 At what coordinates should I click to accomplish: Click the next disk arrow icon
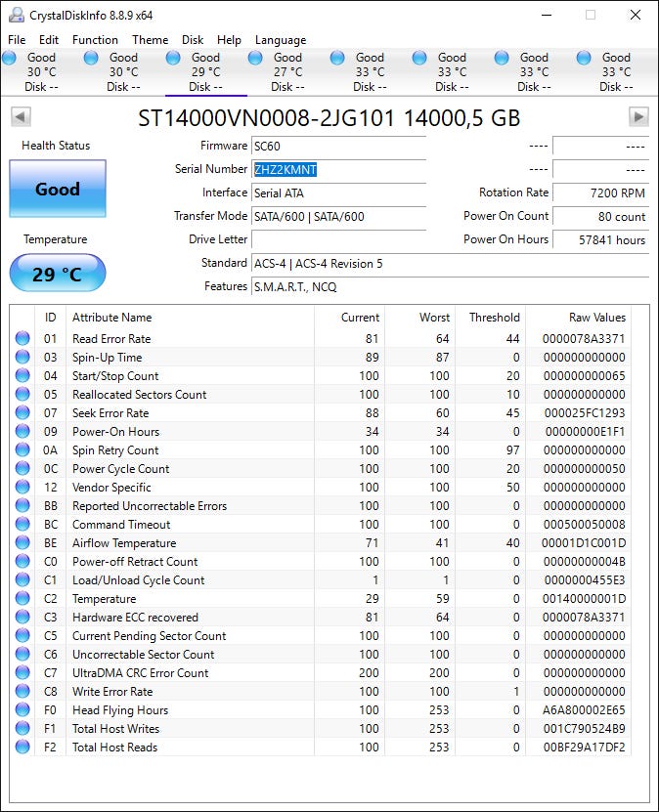pyautogui.click(x=638, y=117)
